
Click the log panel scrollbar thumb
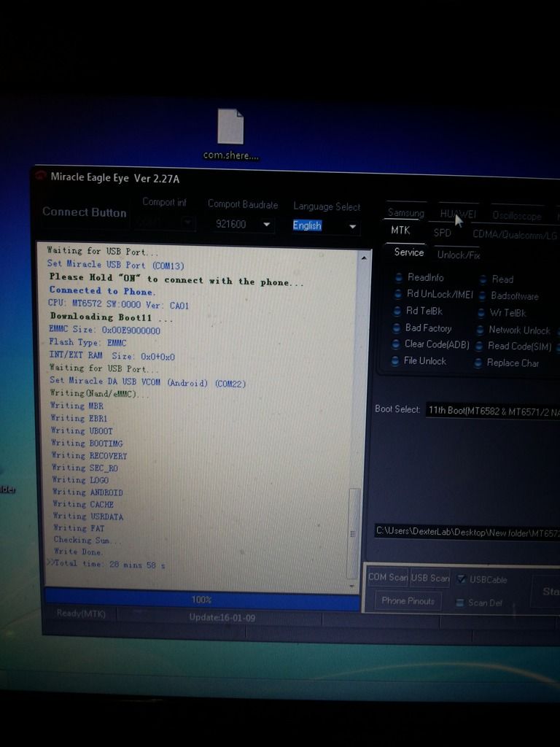coord(354,533)
